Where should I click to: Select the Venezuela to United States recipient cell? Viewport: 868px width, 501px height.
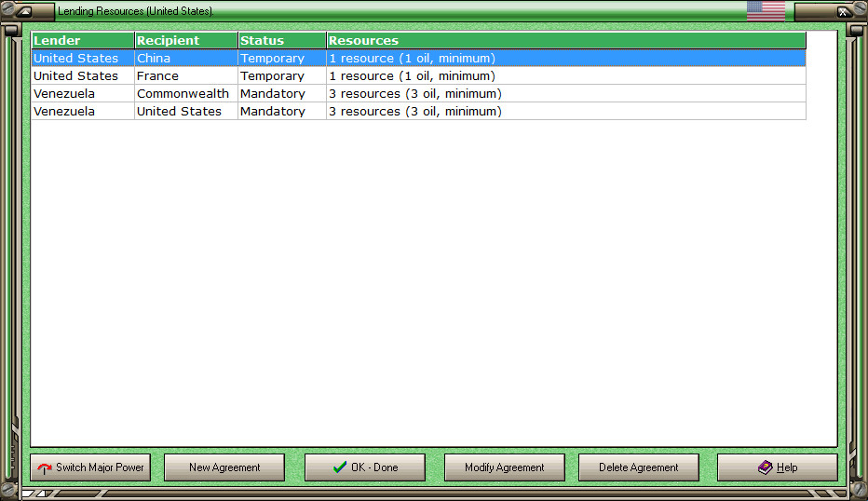(186, 111)
